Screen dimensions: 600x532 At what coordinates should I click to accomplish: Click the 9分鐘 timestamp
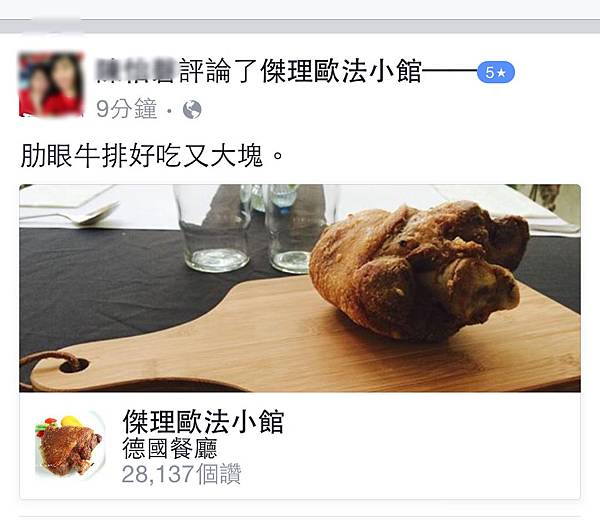point(127,109)
